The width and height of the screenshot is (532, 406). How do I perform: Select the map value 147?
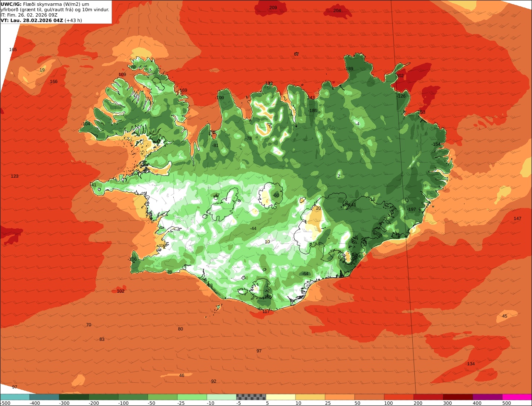[x=517, y=218]
